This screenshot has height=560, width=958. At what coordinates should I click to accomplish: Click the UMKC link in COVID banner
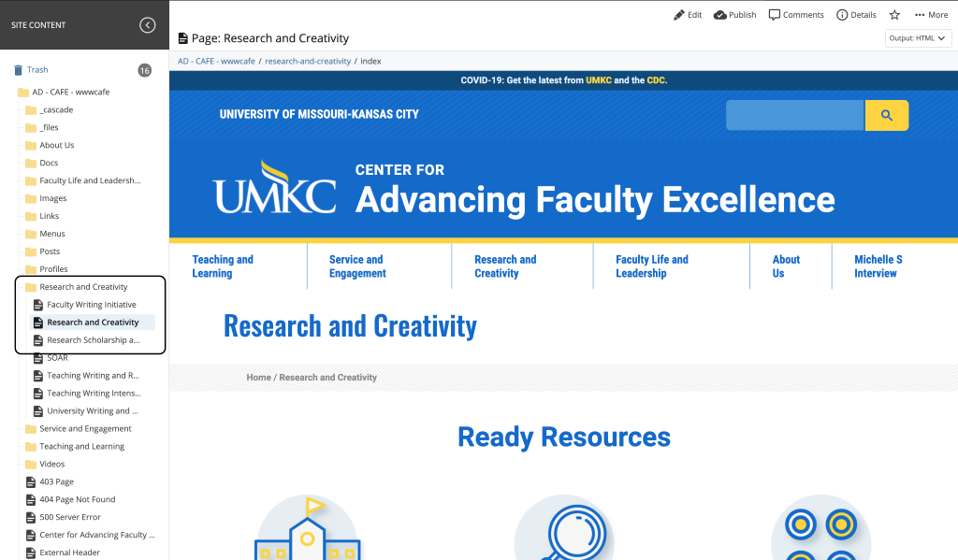coord(599,80)
